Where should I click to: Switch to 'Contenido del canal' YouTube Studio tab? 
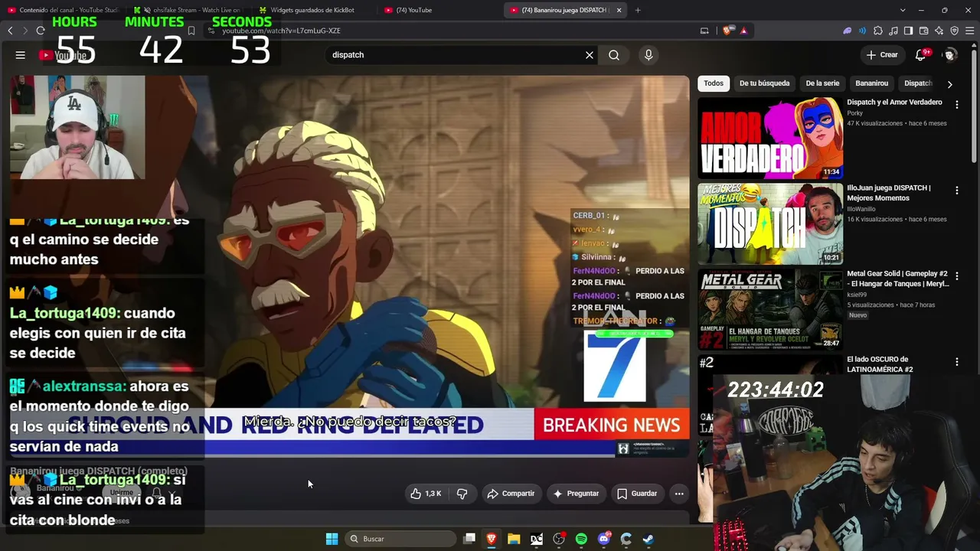pos(61,10)
